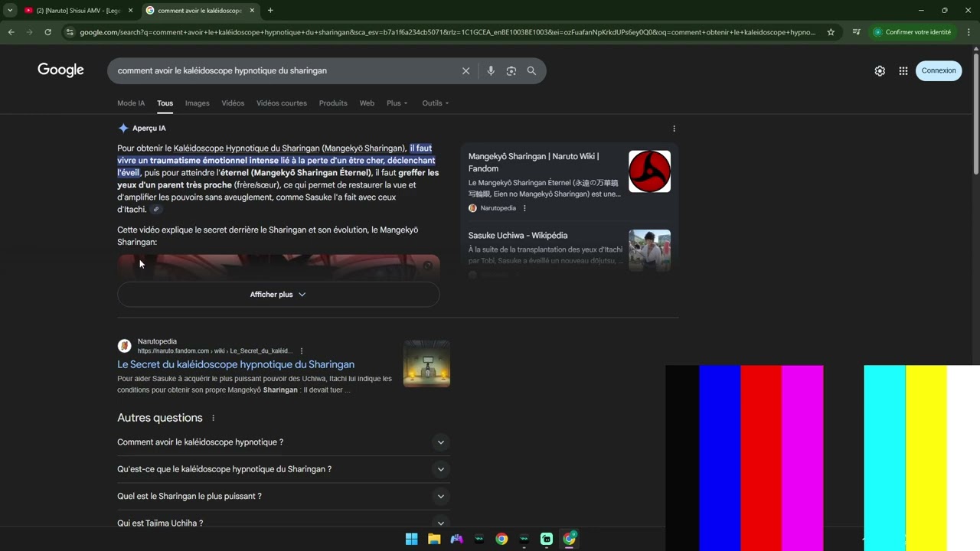This screenshot has width=980, height=551.
Task: Switch to Vidéos results
Action: point(233,103)
